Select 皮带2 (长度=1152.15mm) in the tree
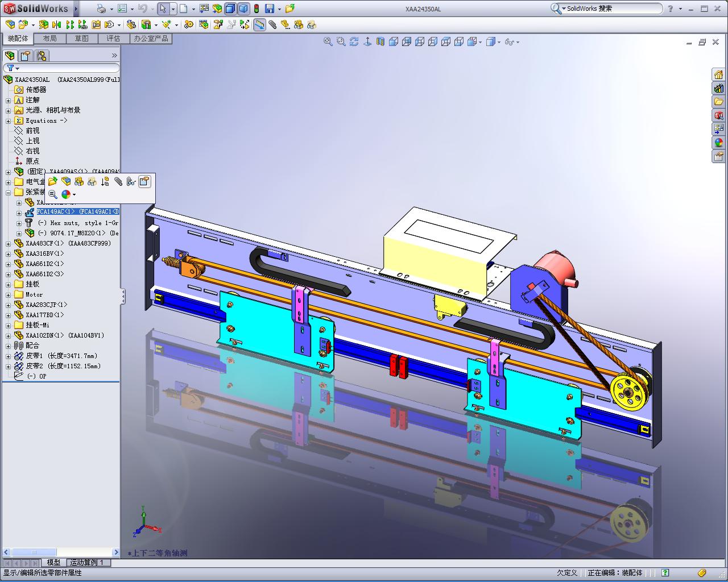This screenshot has height=582, width=728. (x=63, y=366)
